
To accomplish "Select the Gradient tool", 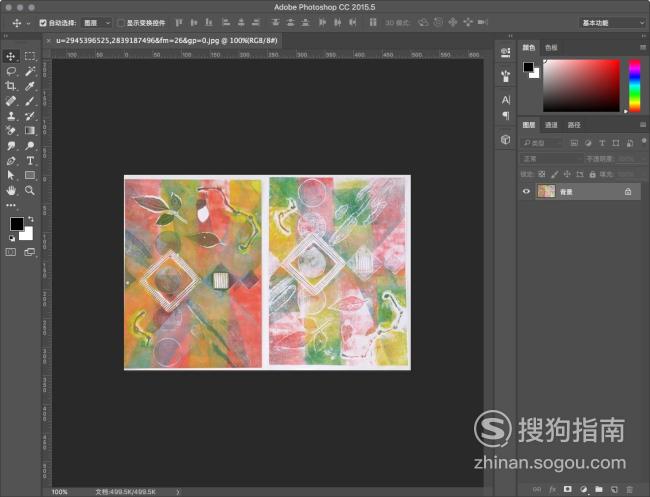I will [29, 131].
